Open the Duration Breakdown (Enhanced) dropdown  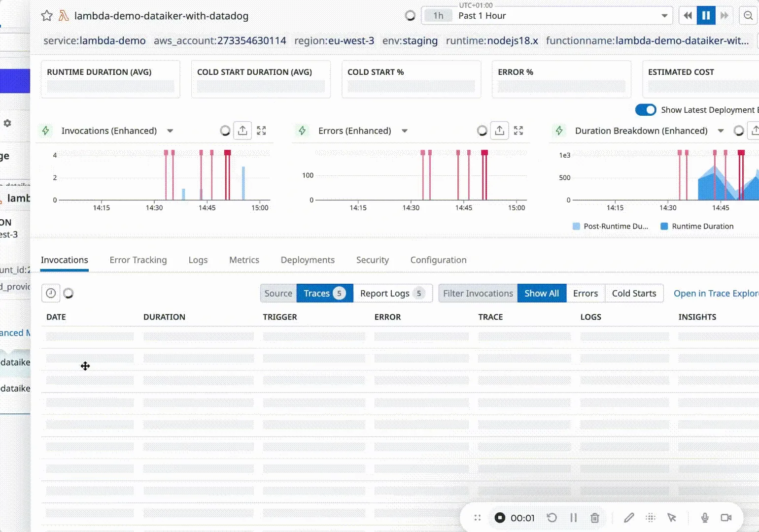click(x=721, y=131)
